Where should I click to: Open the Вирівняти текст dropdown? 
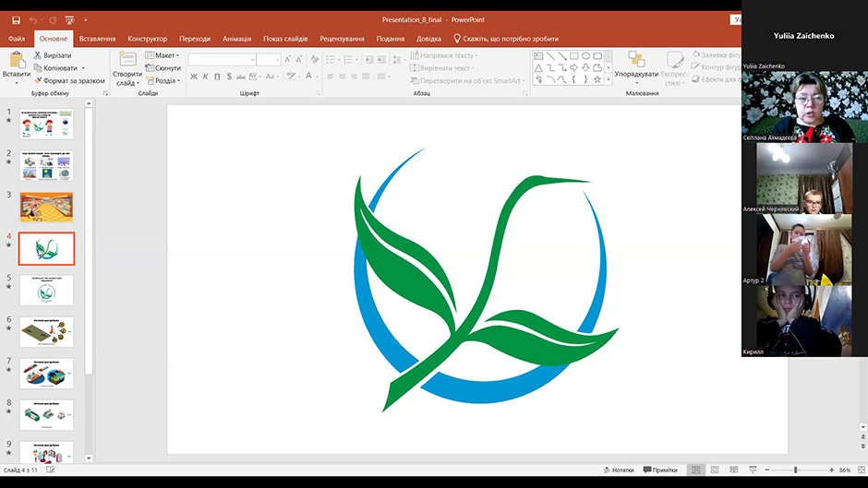click(442, 68)
